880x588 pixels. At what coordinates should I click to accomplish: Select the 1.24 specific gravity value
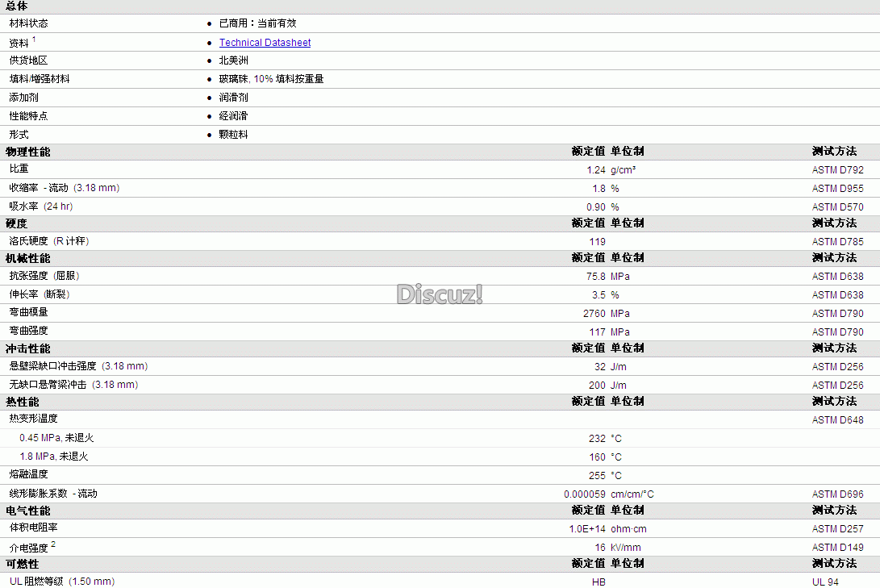tap(596, 170)
